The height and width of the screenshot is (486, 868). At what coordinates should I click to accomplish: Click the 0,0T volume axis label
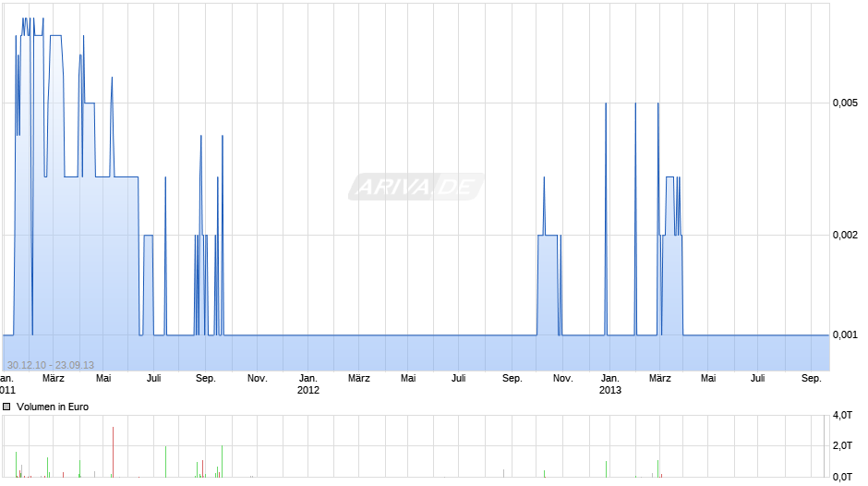click(x=842, y=477)
